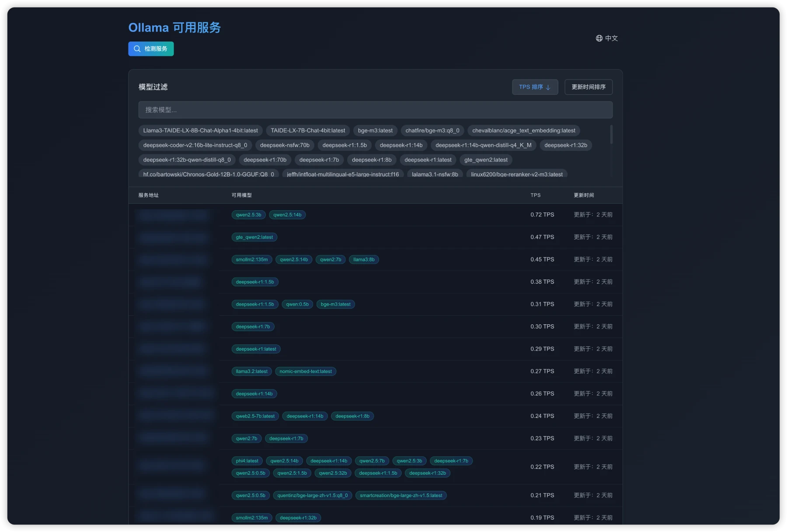This screenshot has width=787, height=532.
Task: Toggle the bge-m3:latest filter tag
Action: coord(375,130)
